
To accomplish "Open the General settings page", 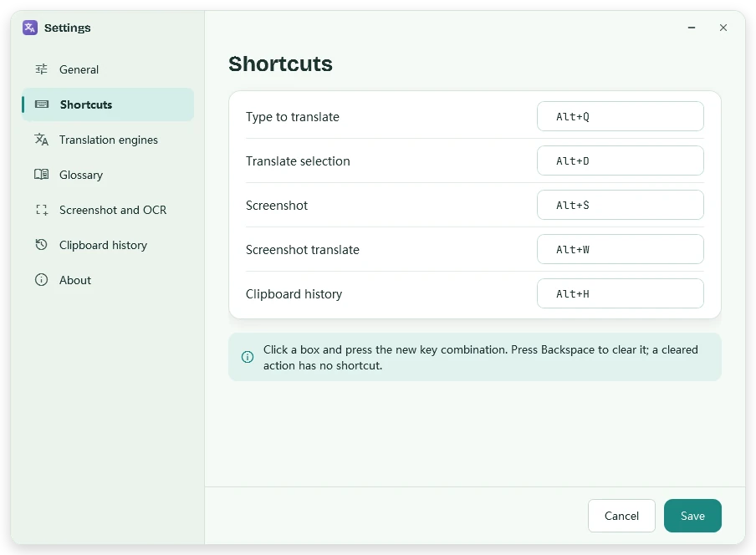I will 108,69.
